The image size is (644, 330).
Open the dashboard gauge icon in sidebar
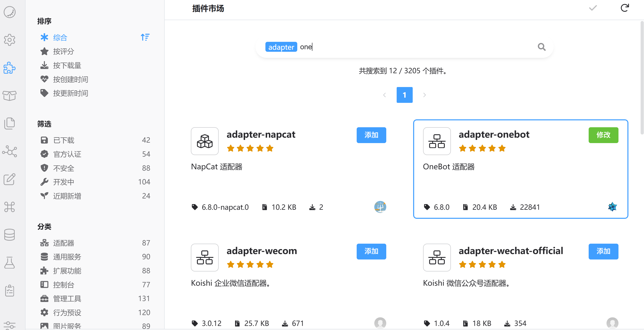pos(9,12)
